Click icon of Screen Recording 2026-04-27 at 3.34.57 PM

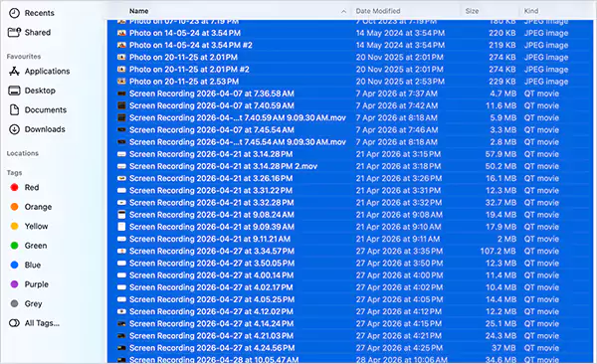coord(121,252)
